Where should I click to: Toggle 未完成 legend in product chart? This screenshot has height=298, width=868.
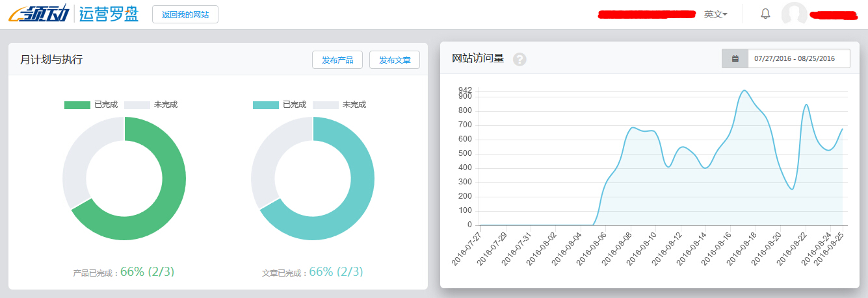[x=151, y=105]
